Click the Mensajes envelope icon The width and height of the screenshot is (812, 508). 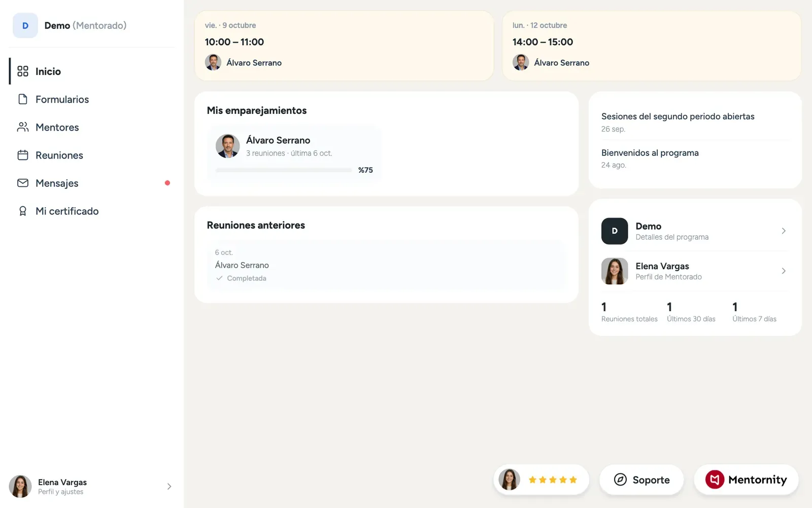pyautogui.click(x=23, y=183)
